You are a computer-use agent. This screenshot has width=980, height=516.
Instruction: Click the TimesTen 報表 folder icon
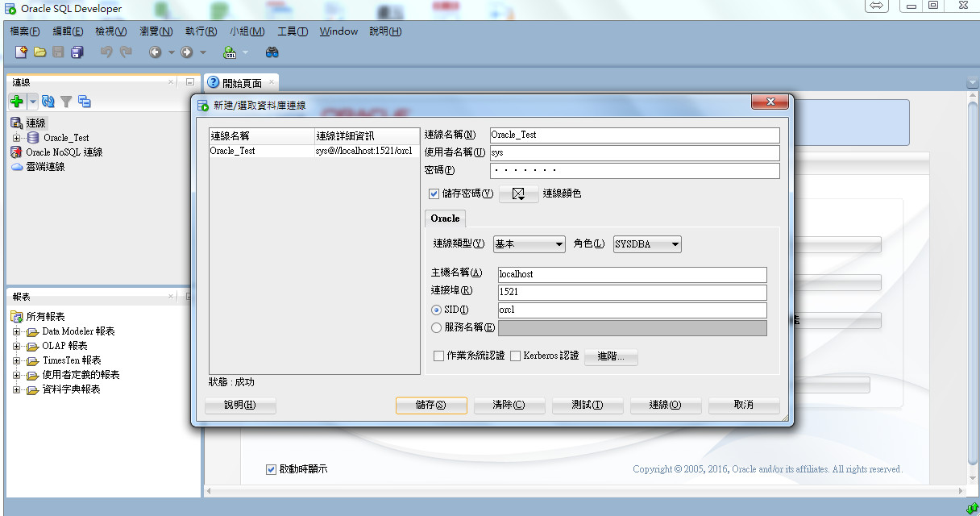32,360
